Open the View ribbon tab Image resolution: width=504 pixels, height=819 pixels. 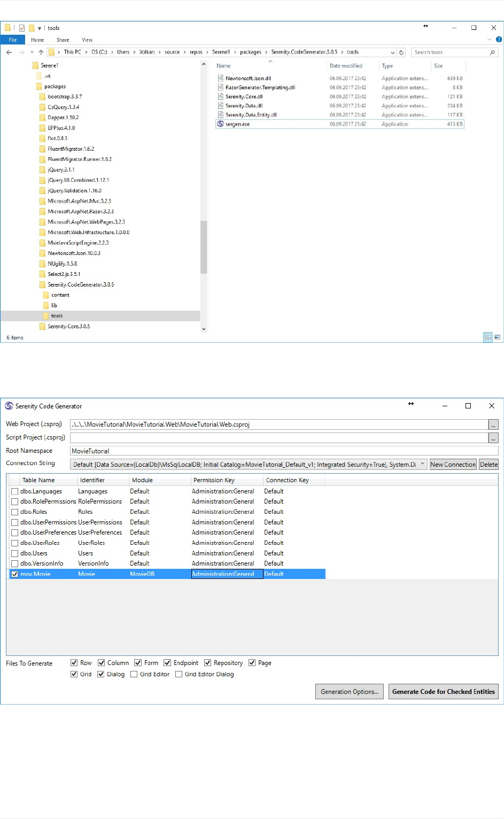tap(87, 40)
